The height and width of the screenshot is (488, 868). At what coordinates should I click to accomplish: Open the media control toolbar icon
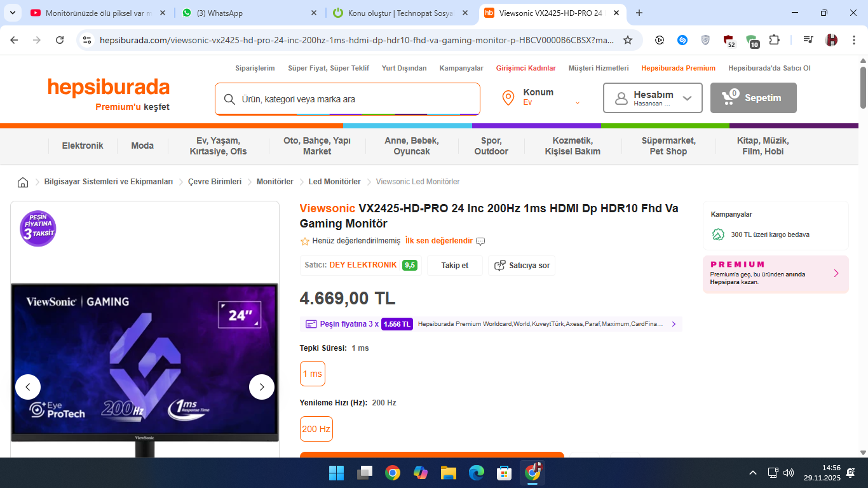tap(808, 40)
